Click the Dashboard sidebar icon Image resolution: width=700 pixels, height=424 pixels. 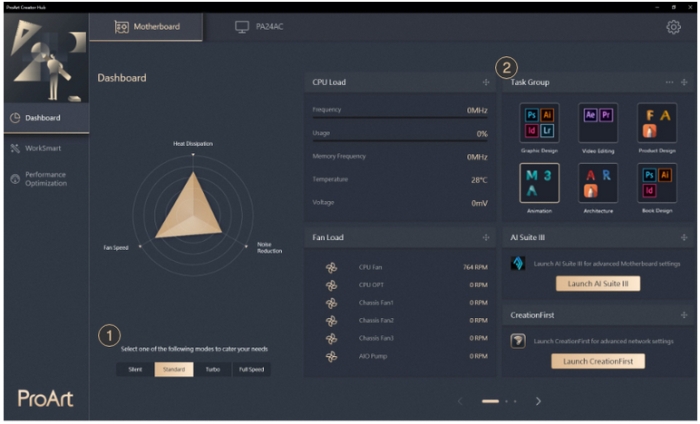click(x=15, y=118)
